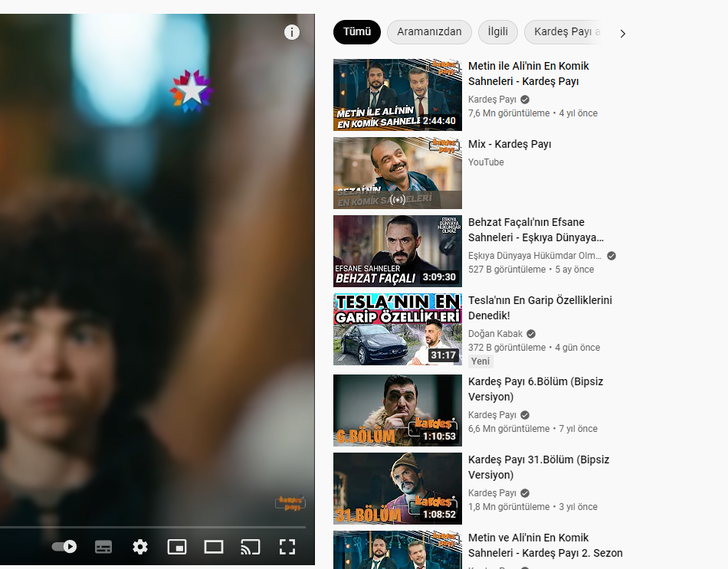Toggle the autoplay switch
The width and height of the screenshot is (728, 569).
point(64,547)
